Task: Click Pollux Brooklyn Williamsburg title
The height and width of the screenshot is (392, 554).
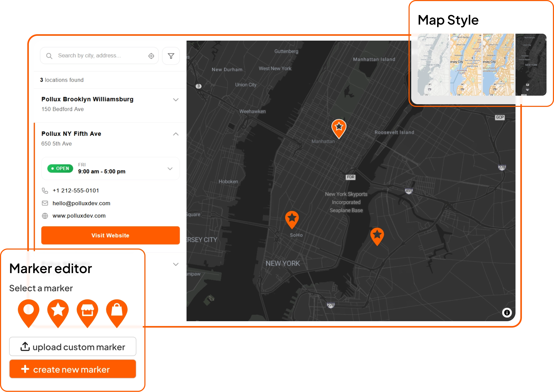Action: (x=87, y=99)
